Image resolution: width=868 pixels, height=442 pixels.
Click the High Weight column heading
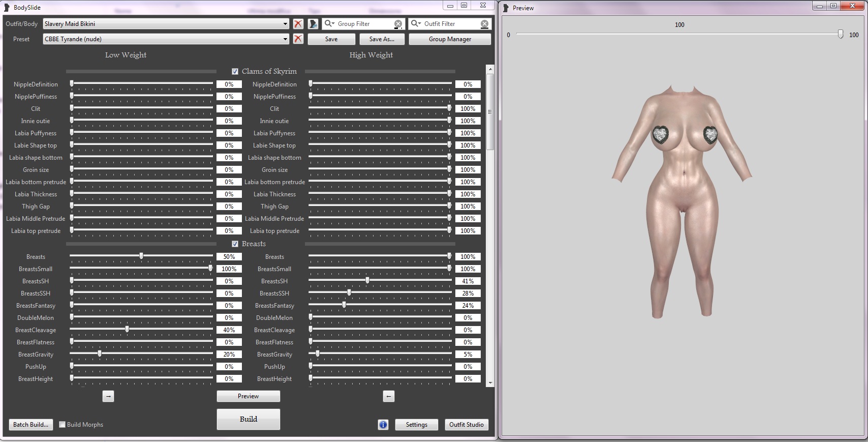[x=371, y=55]
